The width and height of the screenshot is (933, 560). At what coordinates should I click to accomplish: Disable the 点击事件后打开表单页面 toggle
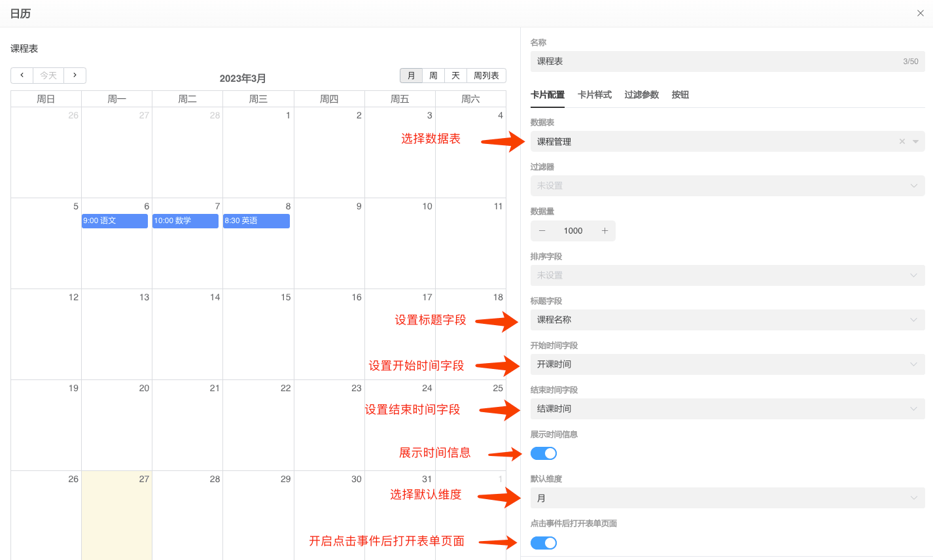point(544,542)
